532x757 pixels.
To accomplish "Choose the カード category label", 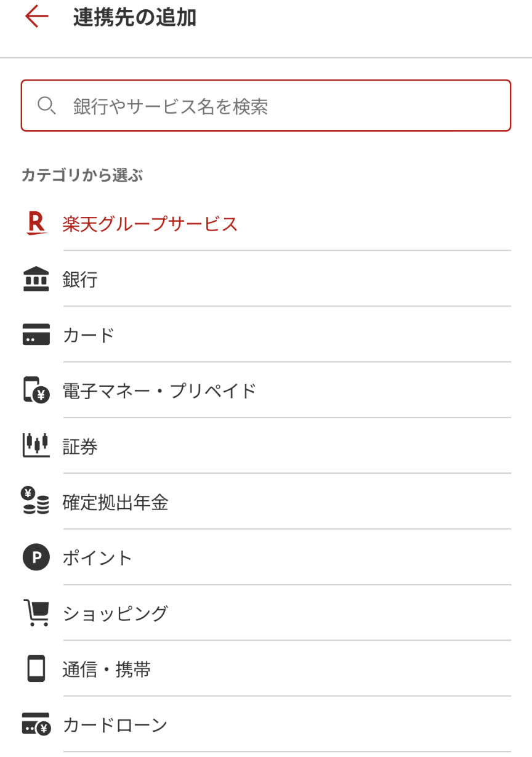I will [x=89, y=335].
